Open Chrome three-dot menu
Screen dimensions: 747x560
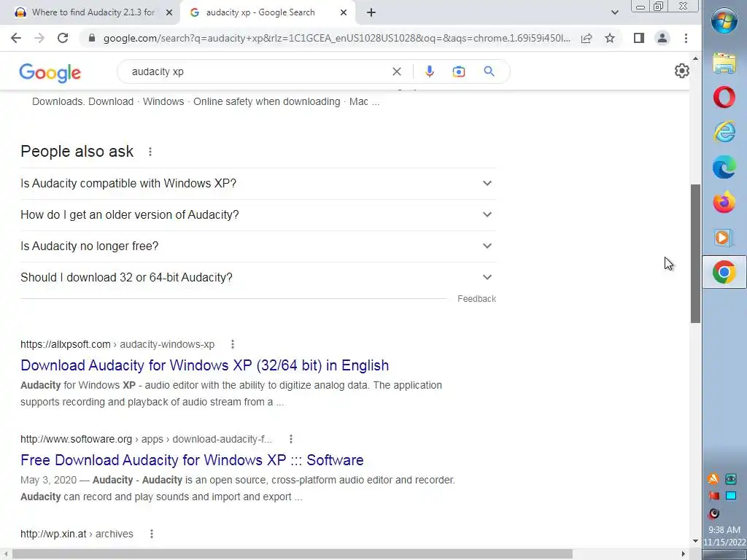686,38
